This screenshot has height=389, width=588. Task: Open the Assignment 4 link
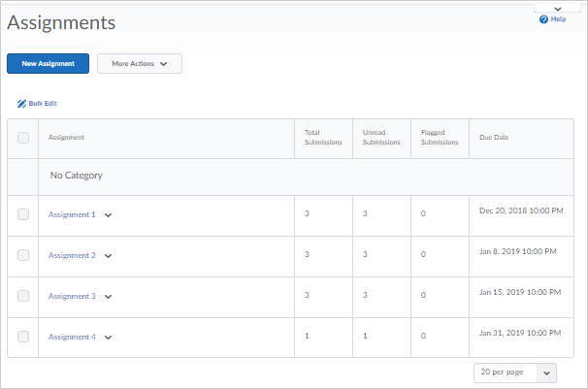pyautogui.click(x=72, y=337)
